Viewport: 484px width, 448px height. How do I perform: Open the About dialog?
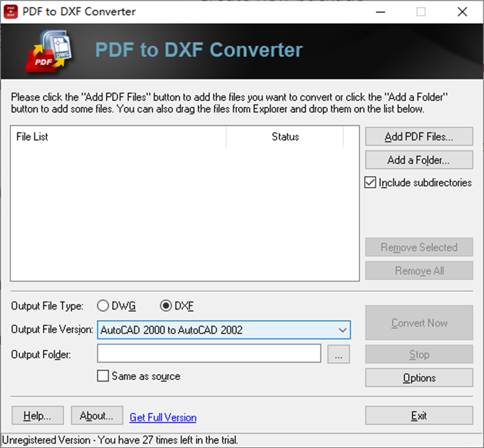click(97, 415)
